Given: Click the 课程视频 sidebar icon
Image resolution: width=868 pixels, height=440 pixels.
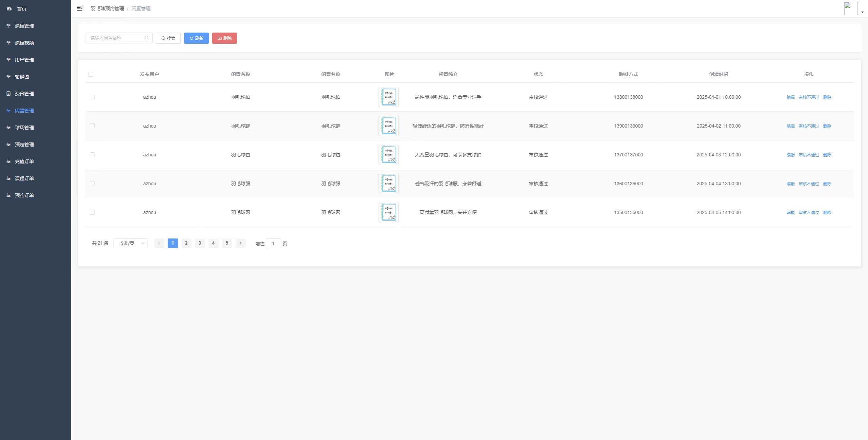Looking at the screenshot, I should point(8,43).
